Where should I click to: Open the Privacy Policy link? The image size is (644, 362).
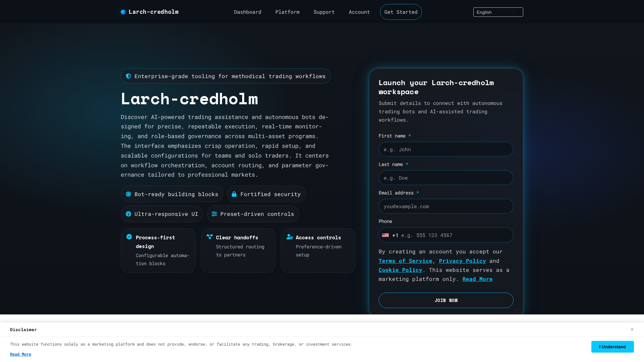(463, 261)
